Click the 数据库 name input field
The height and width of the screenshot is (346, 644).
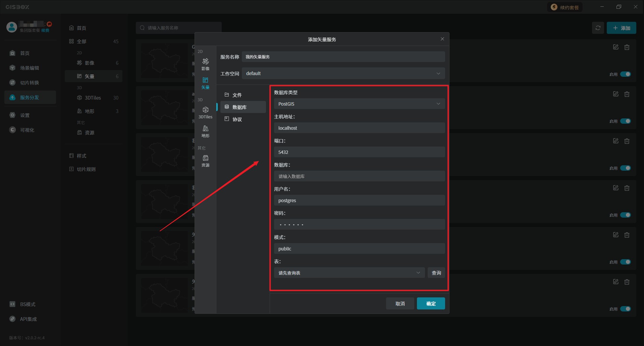coord(359,176)
